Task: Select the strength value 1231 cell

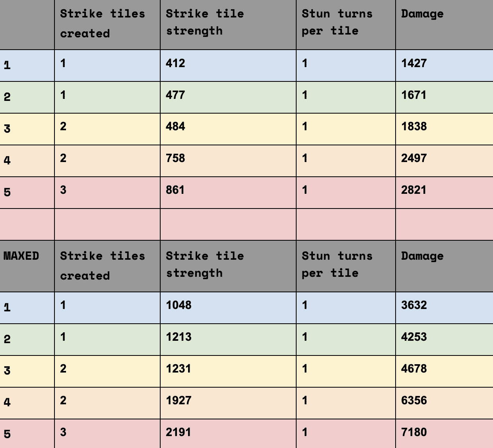Action: (228, 371)
